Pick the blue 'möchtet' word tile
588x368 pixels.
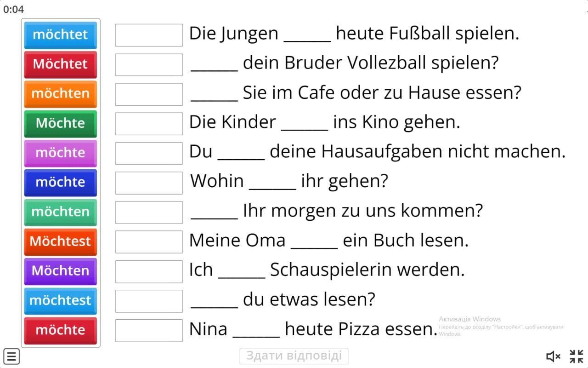tap(61, 35)
